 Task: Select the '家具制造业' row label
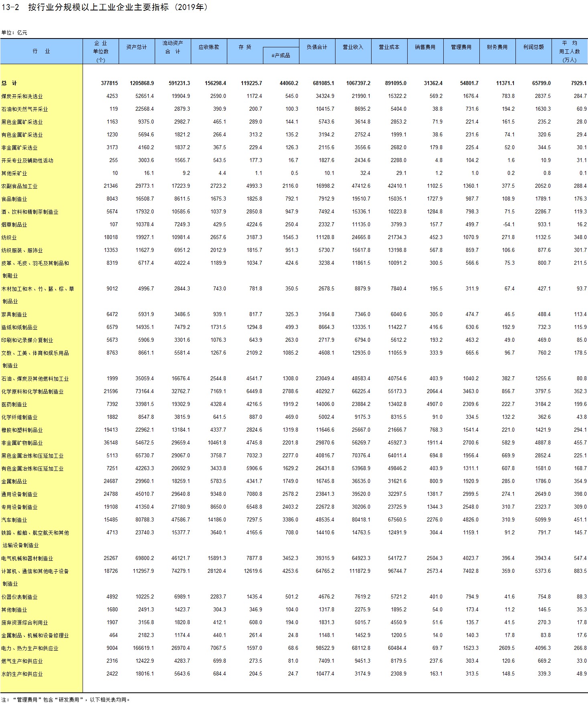click(14, 314)
